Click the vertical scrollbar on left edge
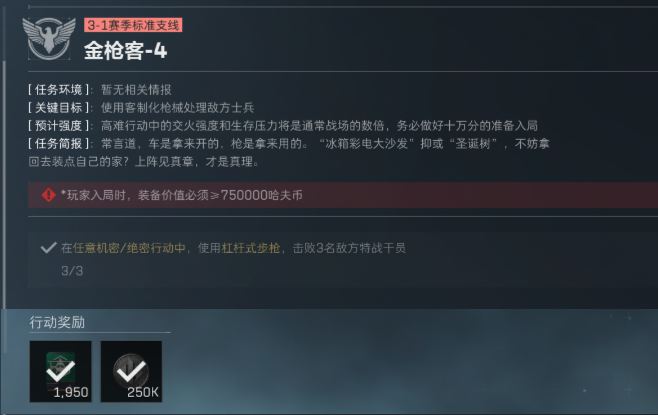 click(x=5, y=185)
